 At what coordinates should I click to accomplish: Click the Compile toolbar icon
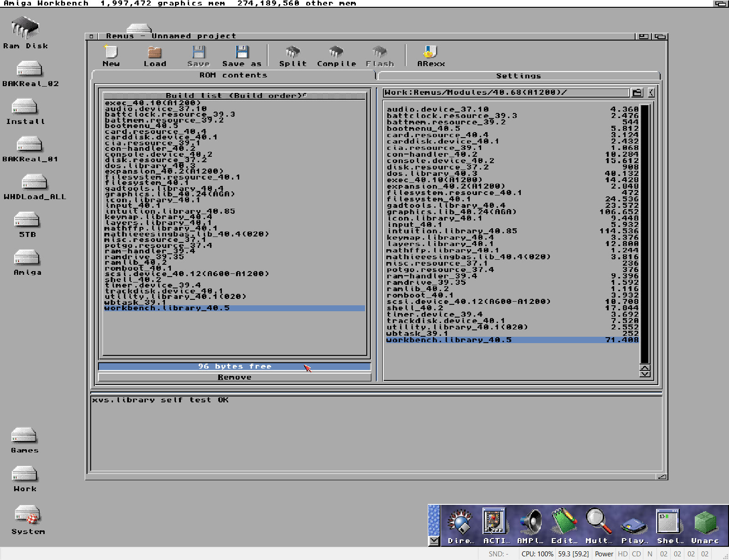[336, 56]
